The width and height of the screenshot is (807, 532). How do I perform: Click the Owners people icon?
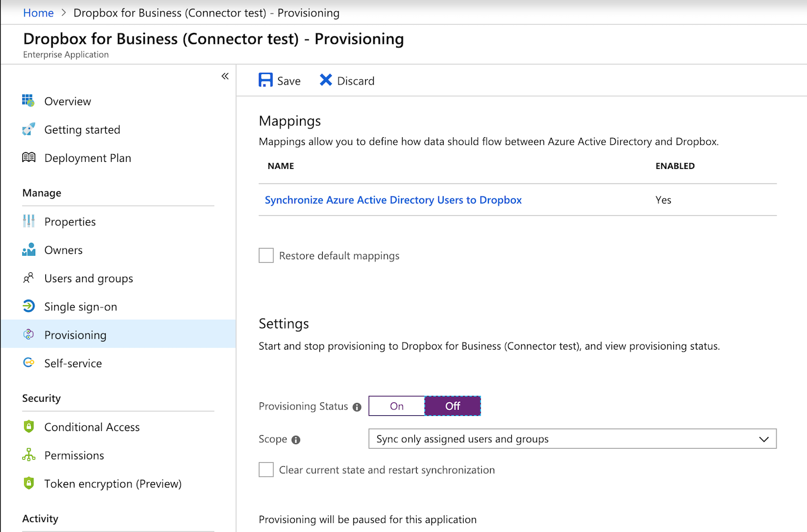[x=28, y=250]
